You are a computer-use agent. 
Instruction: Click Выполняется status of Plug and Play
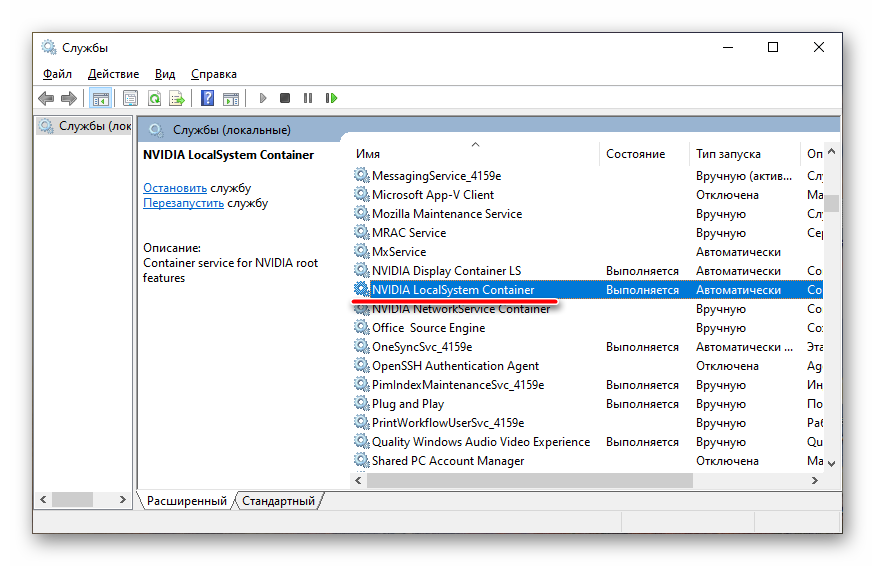tap(642, 404)
